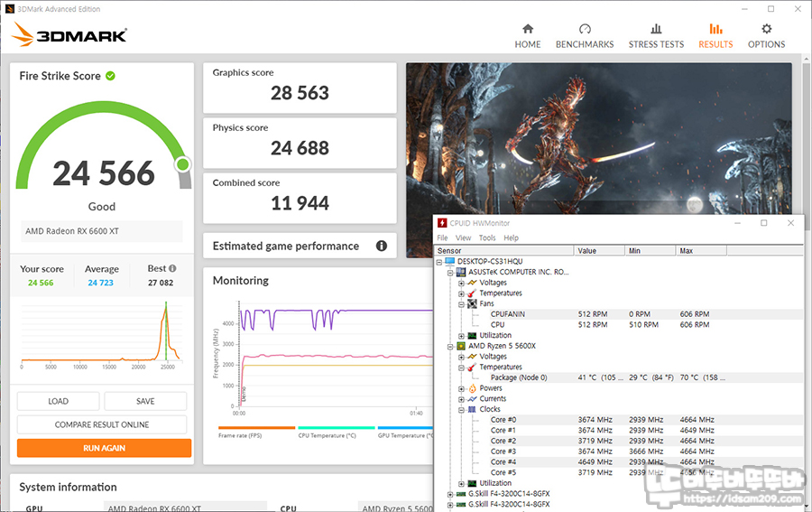Click the score distribution chart
Viewport: 812px width, 512px height.
pyautogui.click(x=101, y=334)
